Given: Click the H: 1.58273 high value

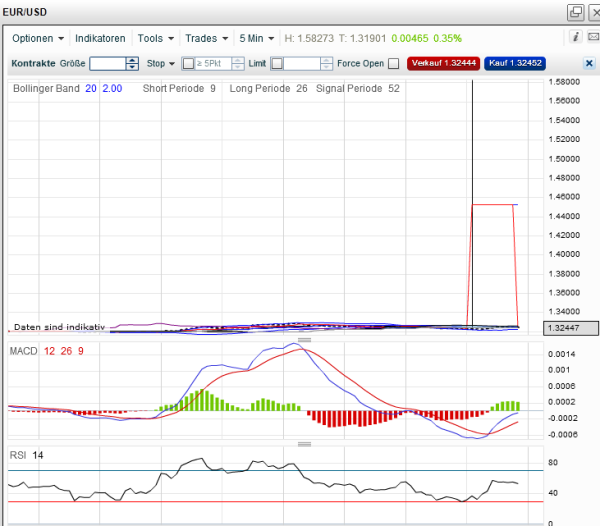Looking at the screenshot, I should click(x=309, y=38).
